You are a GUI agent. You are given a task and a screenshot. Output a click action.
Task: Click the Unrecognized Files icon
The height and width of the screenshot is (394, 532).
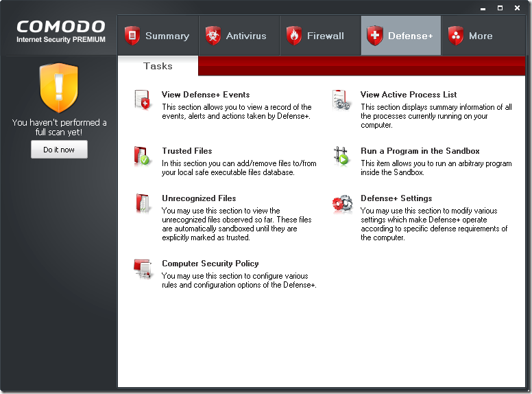142,203
